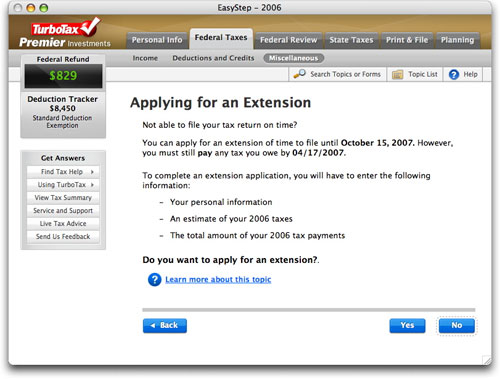Expand the Using TurboTax arrow
Screen dimensions: 500x379
point(92,185)
